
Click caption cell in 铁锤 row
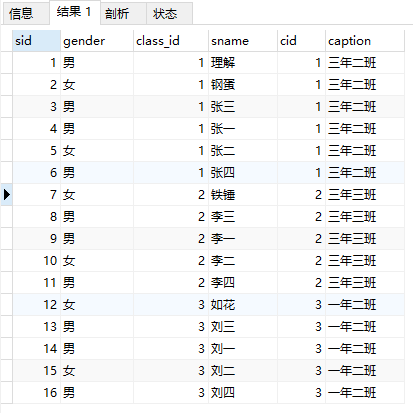coord(365,194)
